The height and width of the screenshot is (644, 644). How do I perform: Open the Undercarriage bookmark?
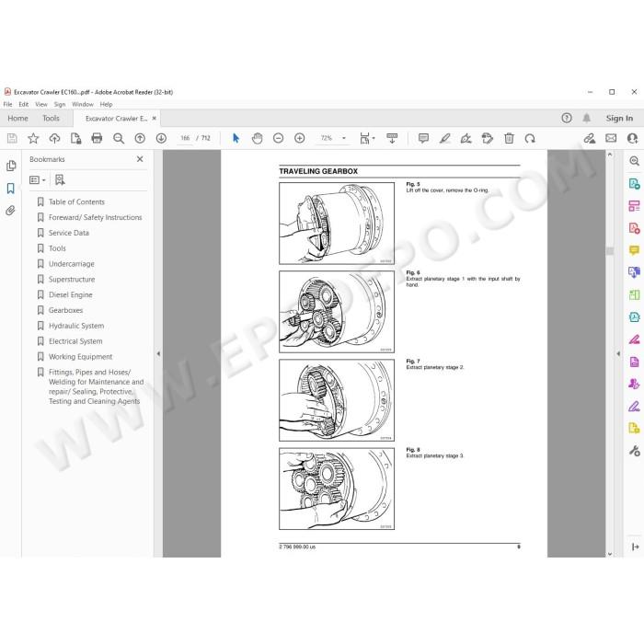click(x=72, y=264)
